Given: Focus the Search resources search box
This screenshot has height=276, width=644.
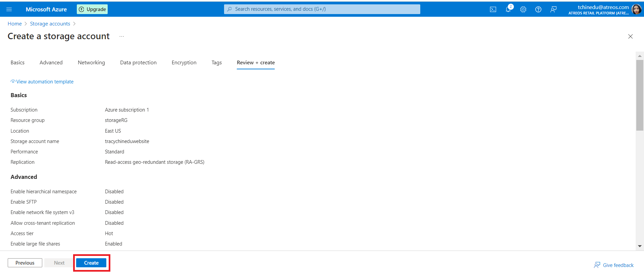Looking at the screenshot, I should pos(322,9).
